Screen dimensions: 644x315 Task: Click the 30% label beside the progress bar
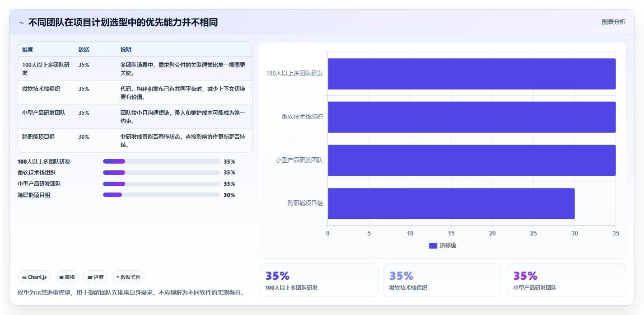229,195
